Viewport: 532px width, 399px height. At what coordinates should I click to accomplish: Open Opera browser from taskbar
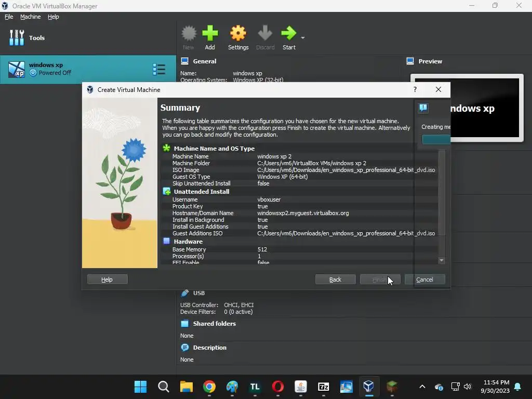[x=278, y=387]
